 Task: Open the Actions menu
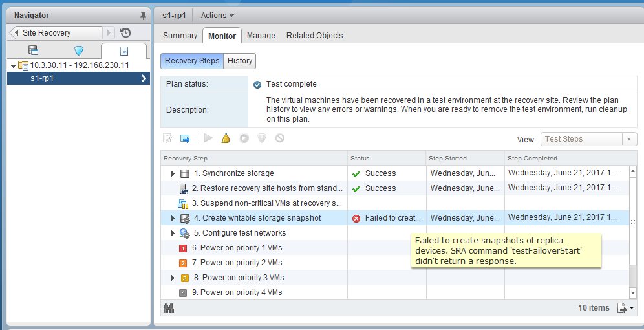(217, 16)
